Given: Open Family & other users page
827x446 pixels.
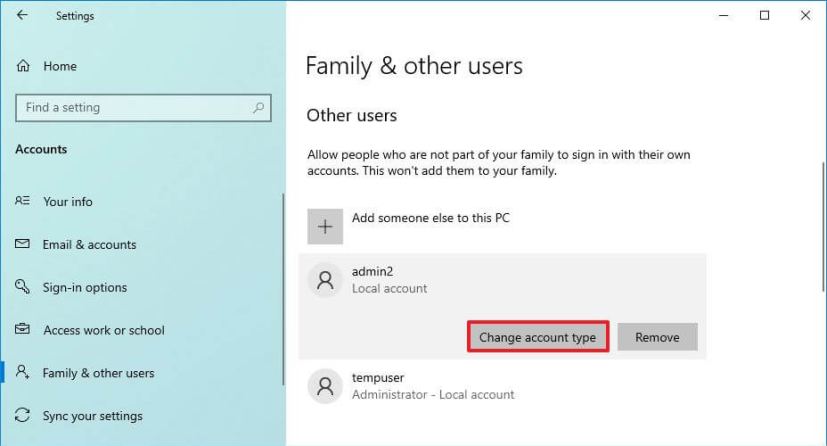Looking at the screenshot, I should click(99, 373).
